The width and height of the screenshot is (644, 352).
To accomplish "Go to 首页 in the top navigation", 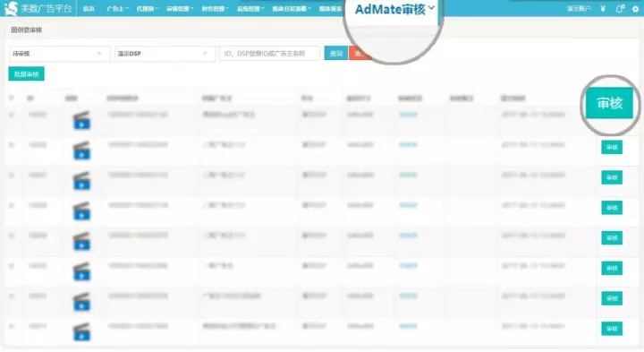I will pos(89,9).
